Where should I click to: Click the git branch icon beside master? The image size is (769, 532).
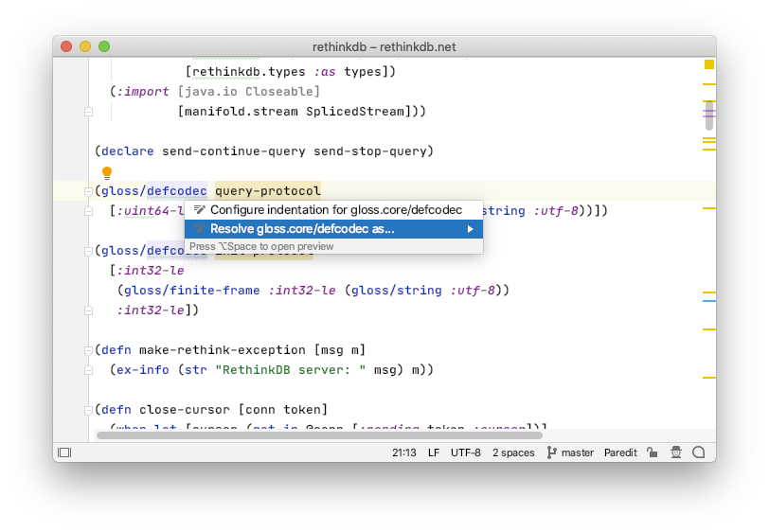click(x=552, y=452)
